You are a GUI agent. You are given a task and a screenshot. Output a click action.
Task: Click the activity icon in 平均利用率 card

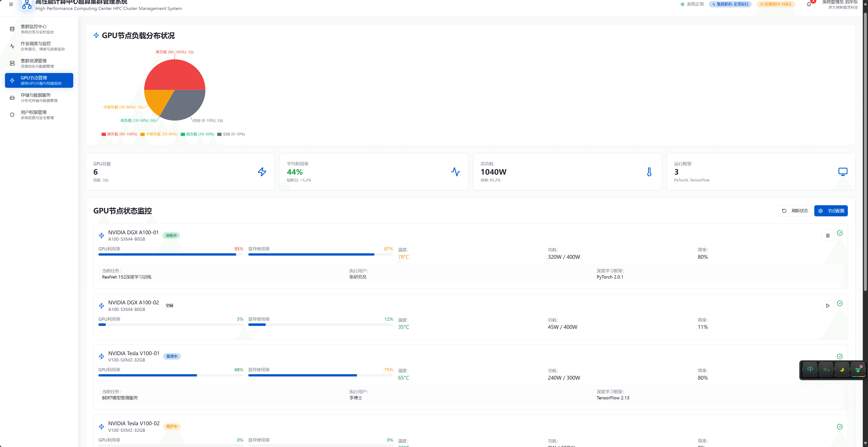point(455,172)
